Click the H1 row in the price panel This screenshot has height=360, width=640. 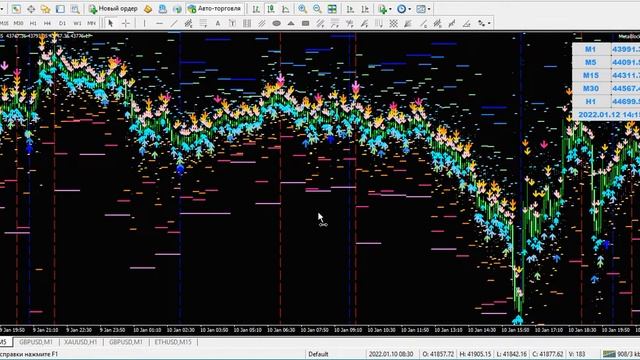coord(606,102)
